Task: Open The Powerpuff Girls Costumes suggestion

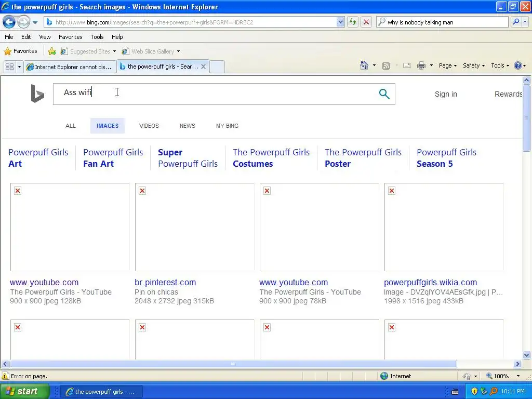Action: [271, 158]
